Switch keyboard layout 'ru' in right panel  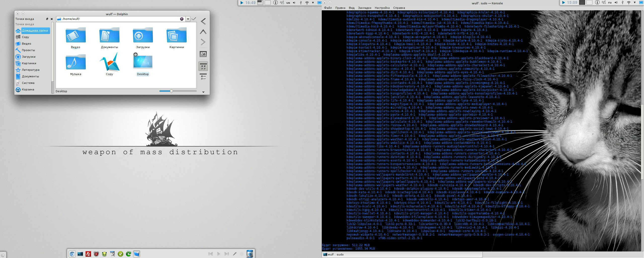coord(610,3)
